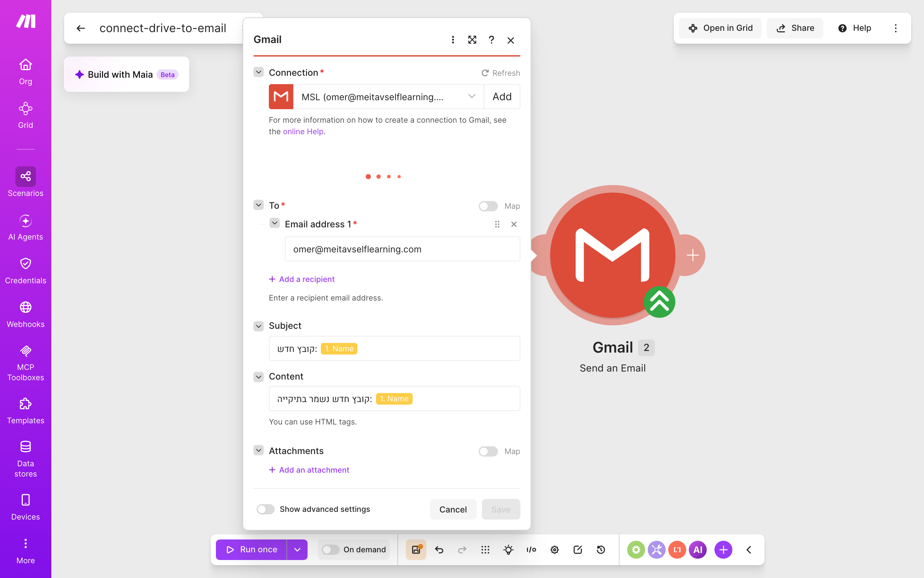This screenshot has height=578, width=924.
Task: Open the Scenarios section
Action: pos(26,182)
